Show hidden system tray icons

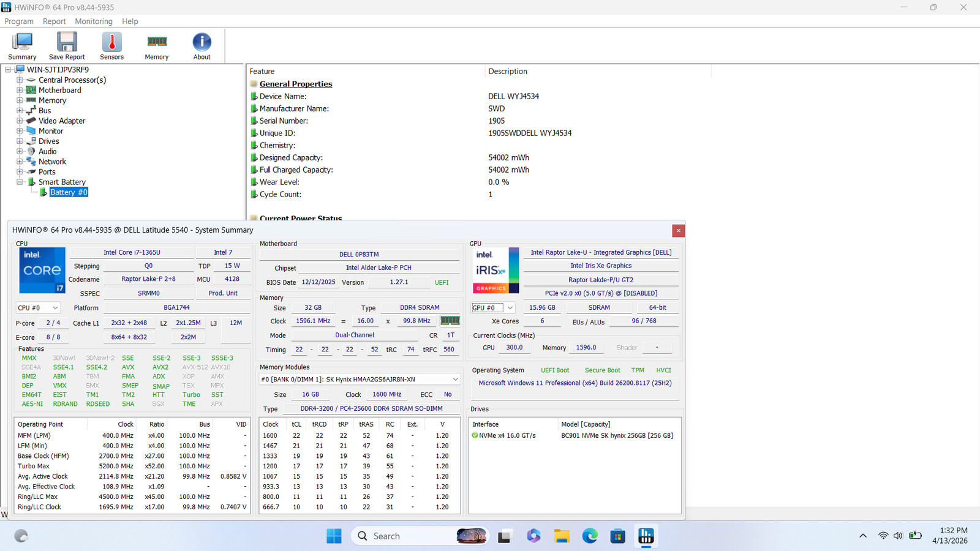coord(863,536)
